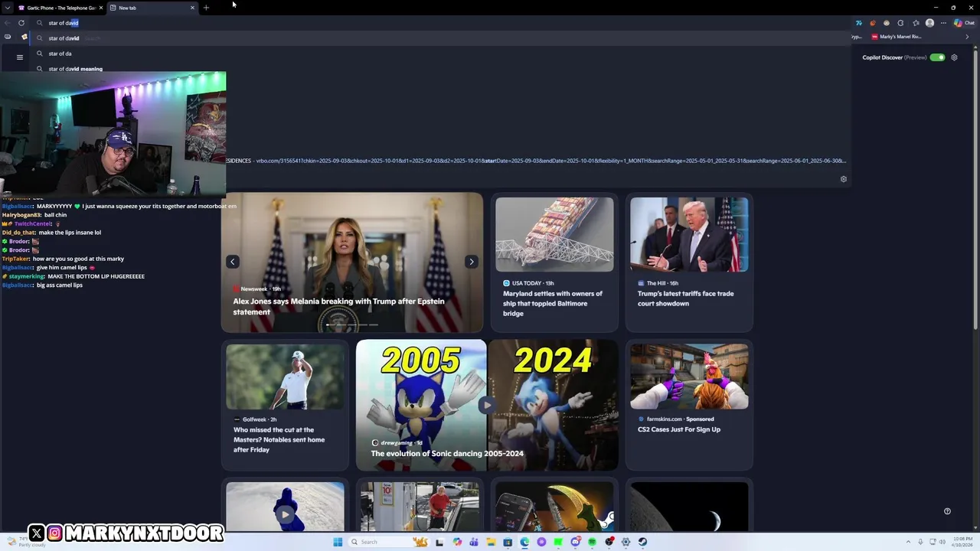Expand the bookmarks bar overflow chevron

tap(967, 37)
